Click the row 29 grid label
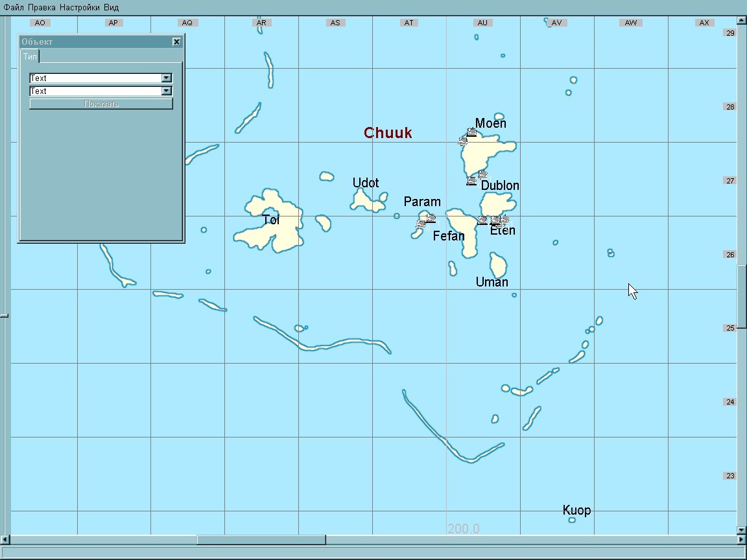 730,33
